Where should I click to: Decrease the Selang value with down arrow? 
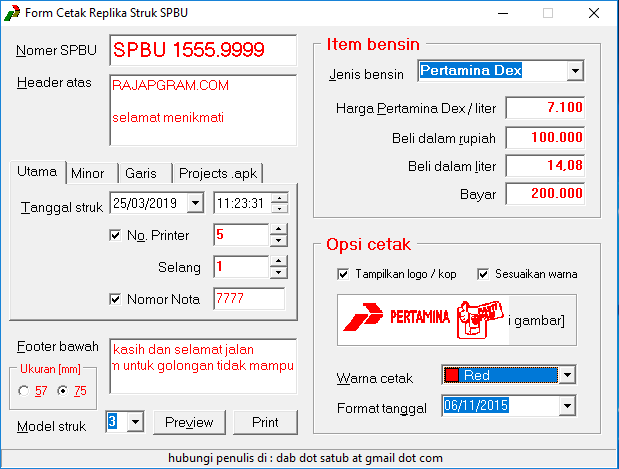tap(279, 272)
